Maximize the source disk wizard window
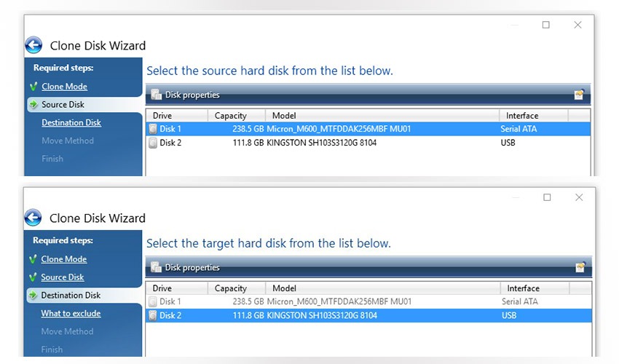The height and width of the screenshot is (364, 619). pos(546,25)
